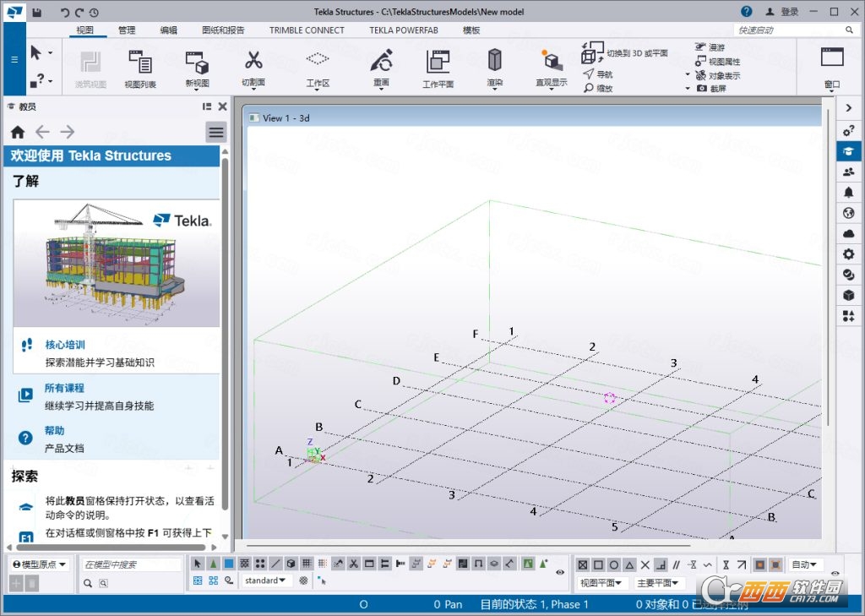The height and width of the screenshot is (616, 865).
Task: Click the 渲染 rendering icon
Action: 495,68
